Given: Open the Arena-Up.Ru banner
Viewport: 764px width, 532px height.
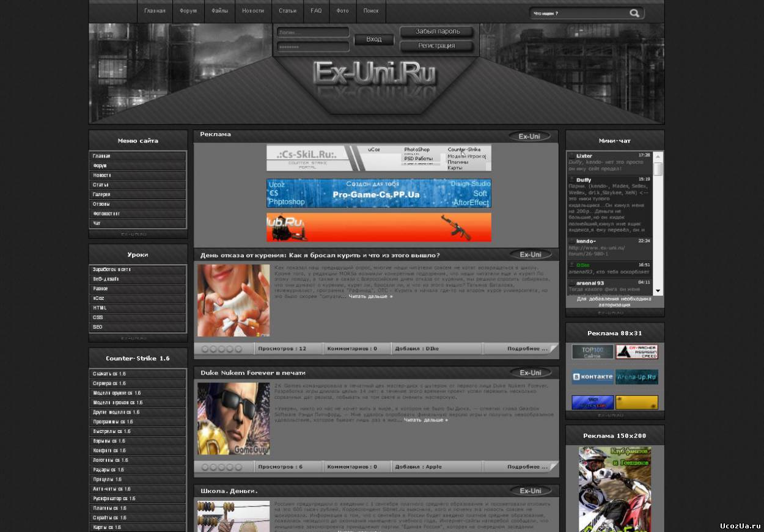Looking at the screenshot, I should coord(637,377).
